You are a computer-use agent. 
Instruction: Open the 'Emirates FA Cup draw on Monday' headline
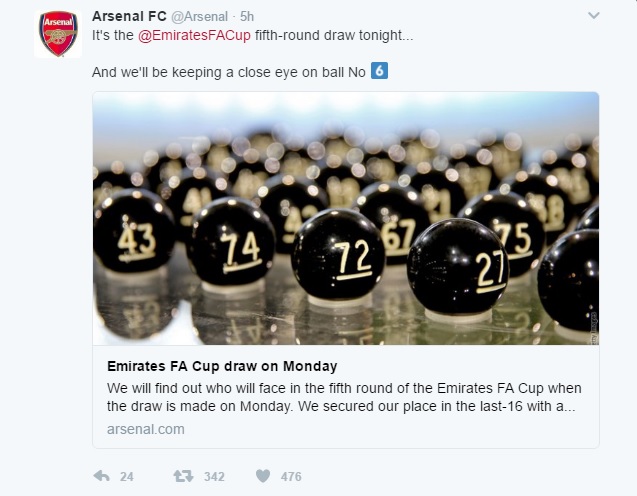[x=221, y=366]
